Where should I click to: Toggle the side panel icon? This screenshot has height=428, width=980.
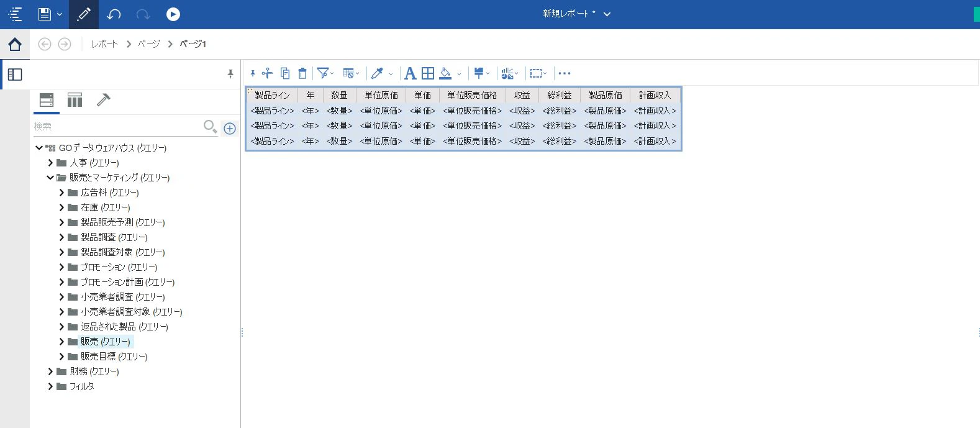[15, 75]
